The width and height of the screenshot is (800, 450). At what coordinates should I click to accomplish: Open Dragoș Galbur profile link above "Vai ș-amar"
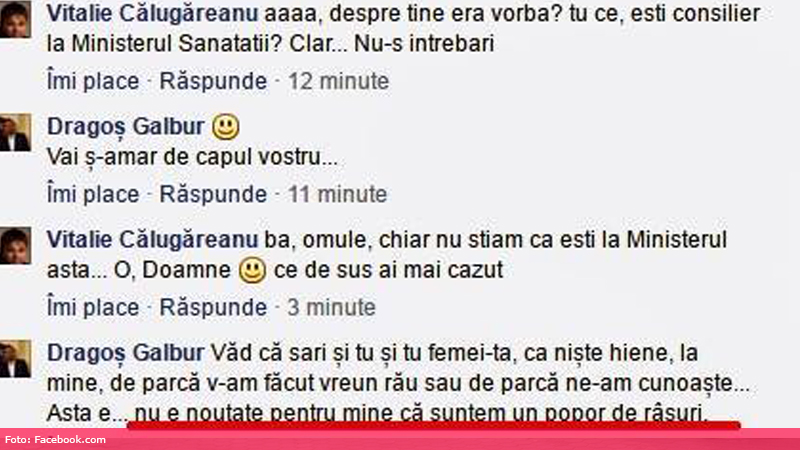126,127
